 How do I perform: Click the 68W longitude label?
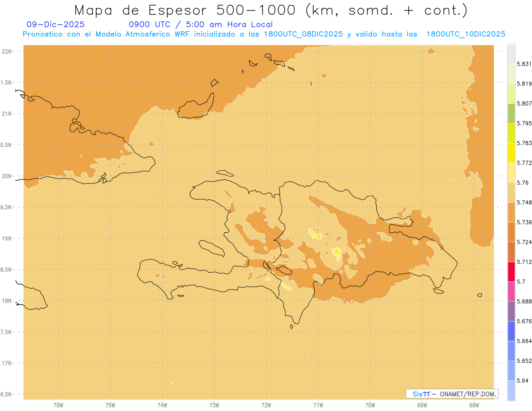click(x=474, y=405)
